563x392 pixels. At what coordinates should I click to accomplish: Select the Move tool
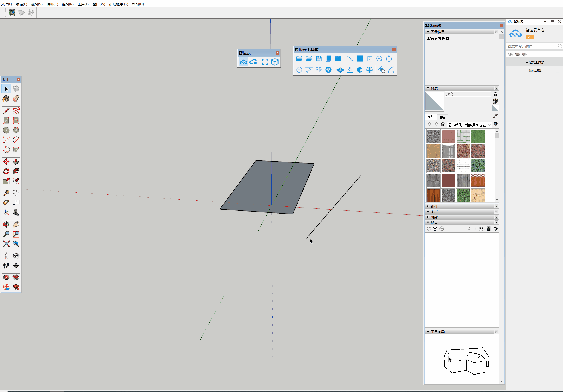pos(6,162)
